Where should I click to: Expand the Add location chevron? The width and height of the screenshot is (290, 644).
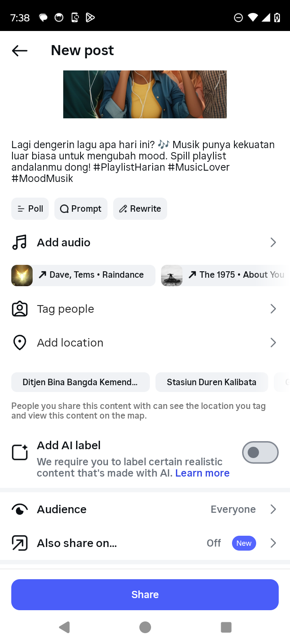273,343
